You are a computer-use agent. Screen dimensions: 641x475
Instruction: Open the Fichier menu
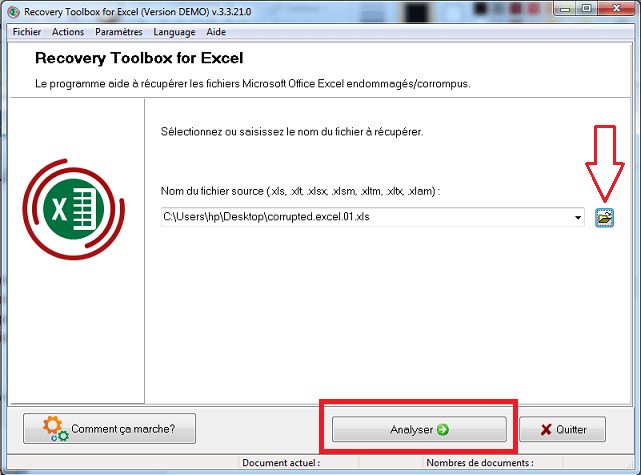(26, 32)
